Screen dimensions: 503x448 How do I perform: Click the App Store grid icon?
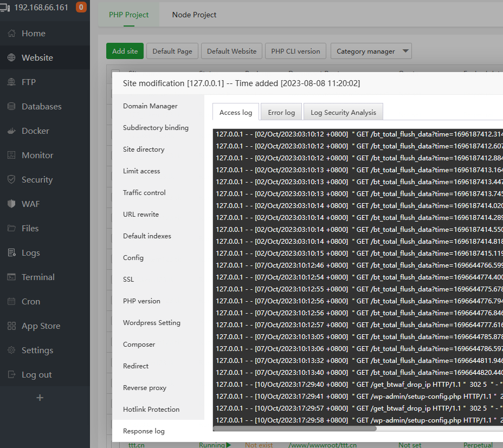11,326
